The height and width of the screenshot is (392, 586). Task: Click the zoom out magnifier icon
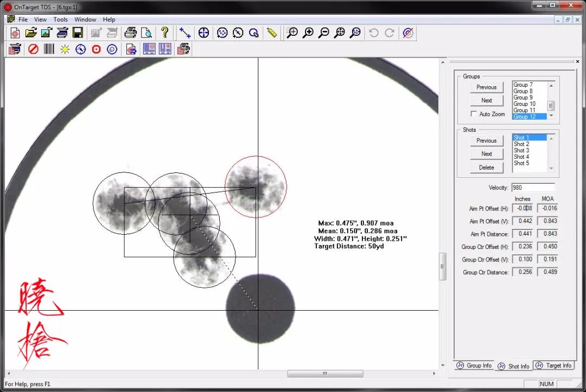click(x=323, y=33)
